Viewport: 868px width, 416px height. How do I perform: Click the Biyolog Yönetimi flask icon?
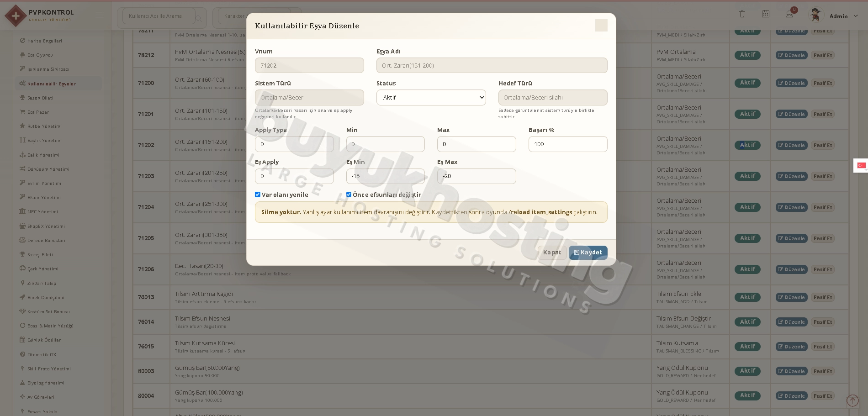pyautogui.click(x=22, y=383)
